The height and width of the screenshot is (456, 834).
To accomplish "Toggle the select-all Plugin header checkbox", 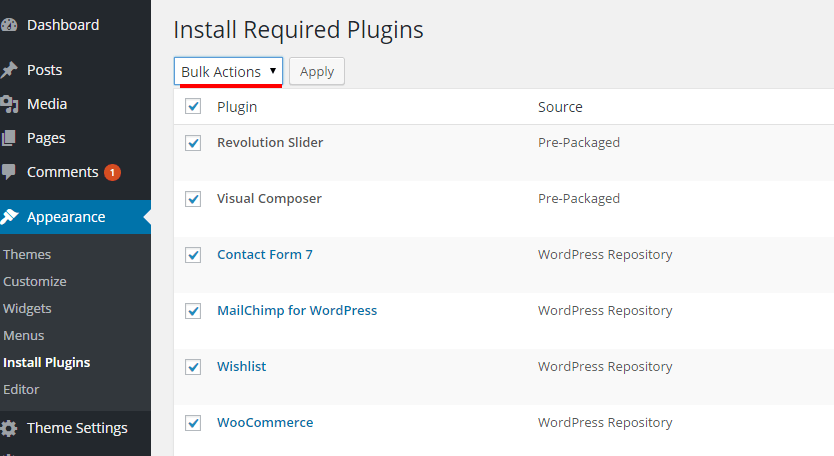I will pyautogui.click(x=193, y=106).
